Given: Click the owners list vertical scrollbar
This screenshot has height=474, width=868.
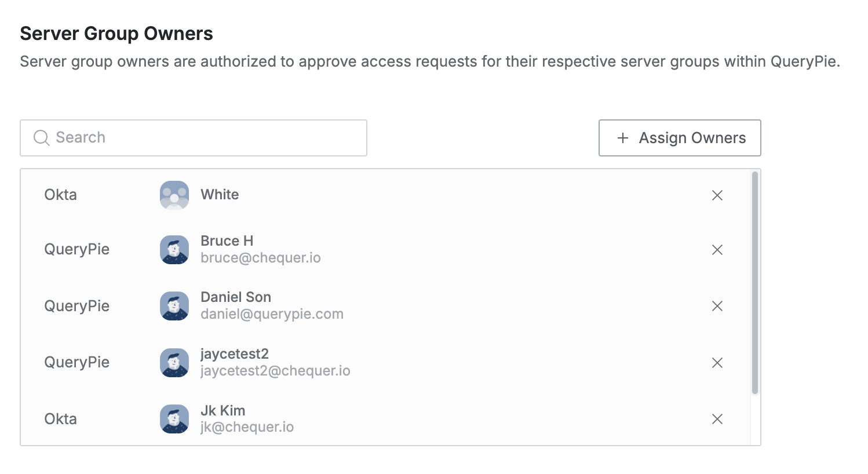Looking at the screenshot, I should click(x=754, y=283).
